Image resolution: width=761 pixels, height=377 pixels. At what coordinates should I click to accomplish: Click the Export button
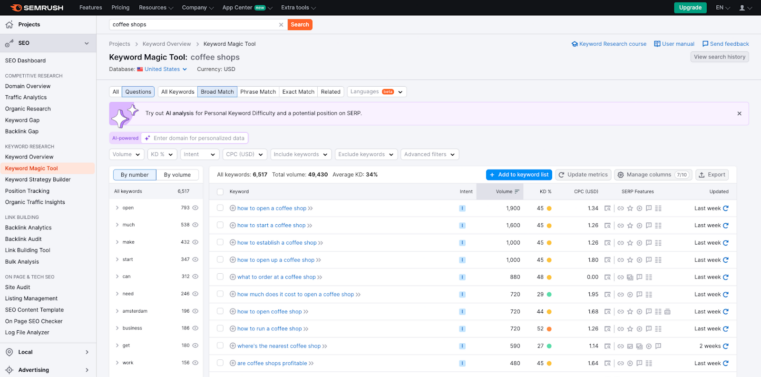pos(712,175)
